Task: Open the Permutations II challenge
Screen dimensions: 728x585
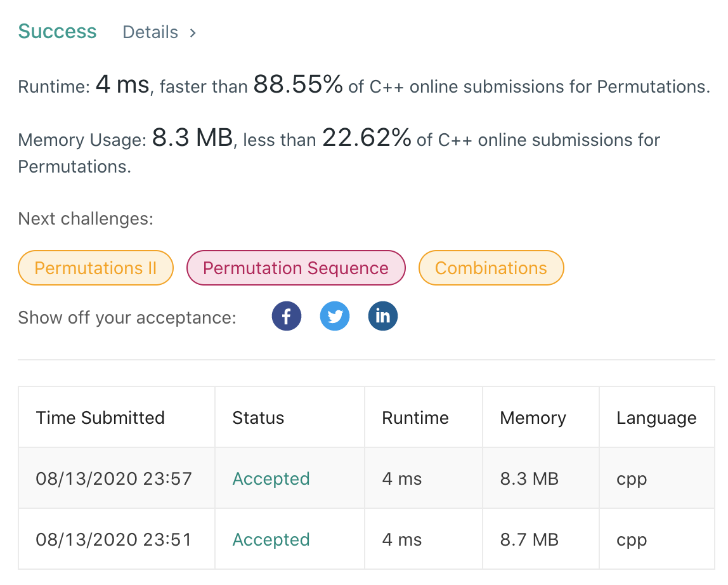Action: pos(95,267)
